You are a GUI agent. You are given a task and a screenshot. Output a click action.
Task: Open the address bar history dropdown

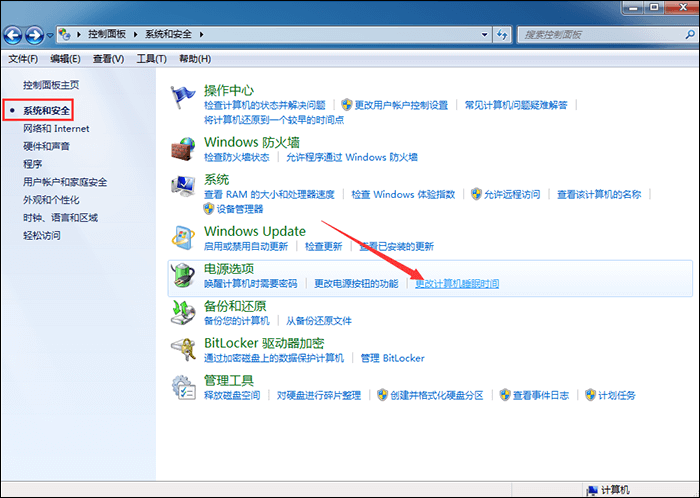coord(484,34)
